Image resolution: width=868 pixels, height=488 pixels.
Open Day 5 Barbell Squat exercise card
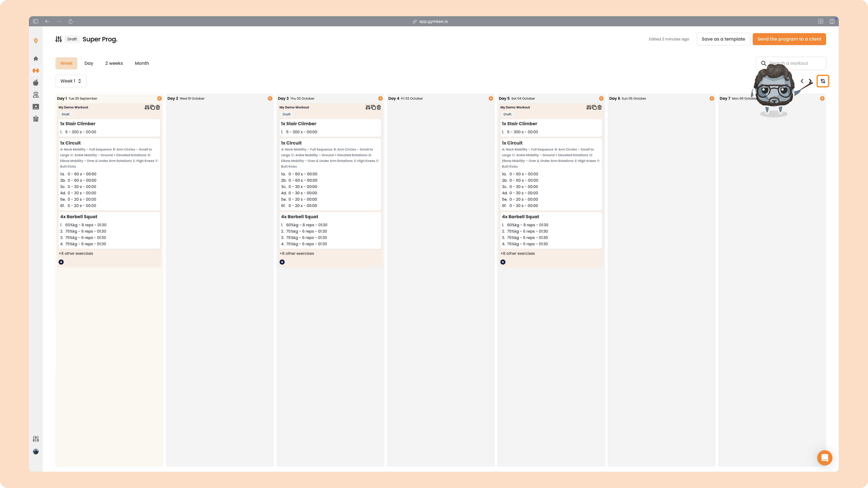point(551,230)
